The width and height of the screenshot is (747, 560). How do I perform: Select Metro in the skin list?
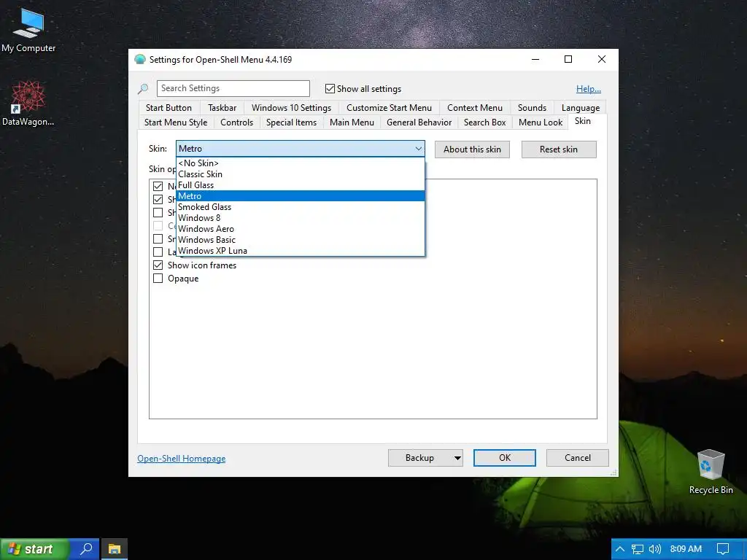[x=300, y=196]
